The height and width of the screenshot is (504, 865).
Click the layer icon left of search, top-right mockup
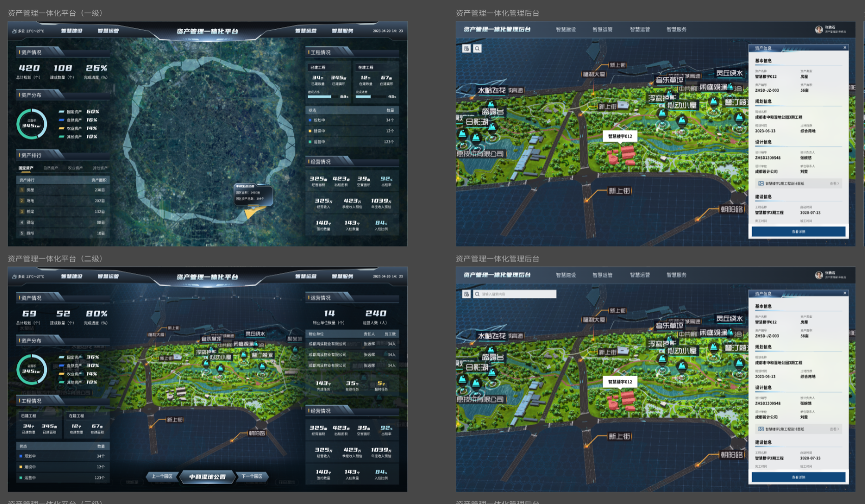click(466, 48)
